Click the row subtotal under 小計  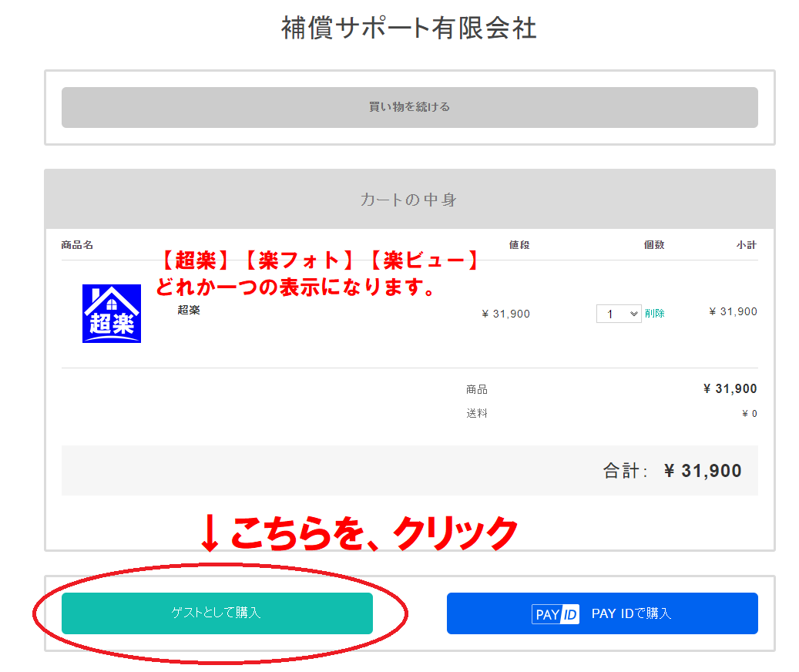733,311
